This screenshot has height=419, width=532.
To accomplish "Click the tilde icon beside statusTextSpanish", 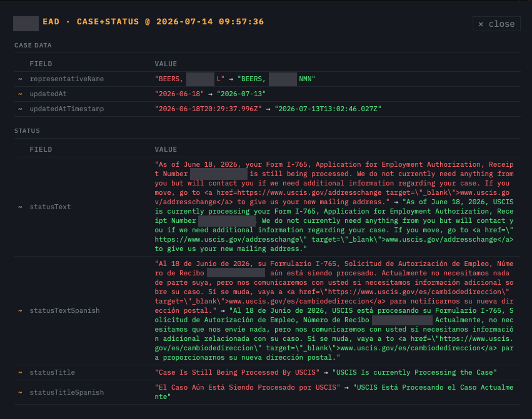I will click(20, 310).
